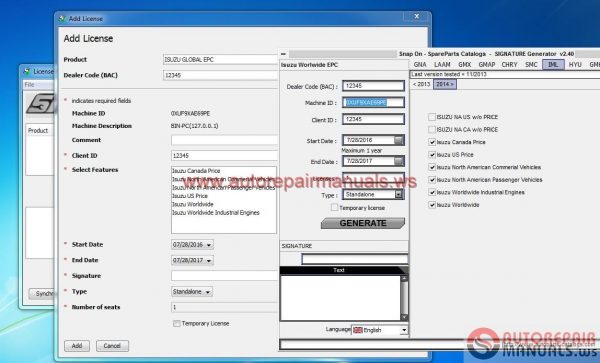Switch to the LAAM tab

click(x=442, y=65)
